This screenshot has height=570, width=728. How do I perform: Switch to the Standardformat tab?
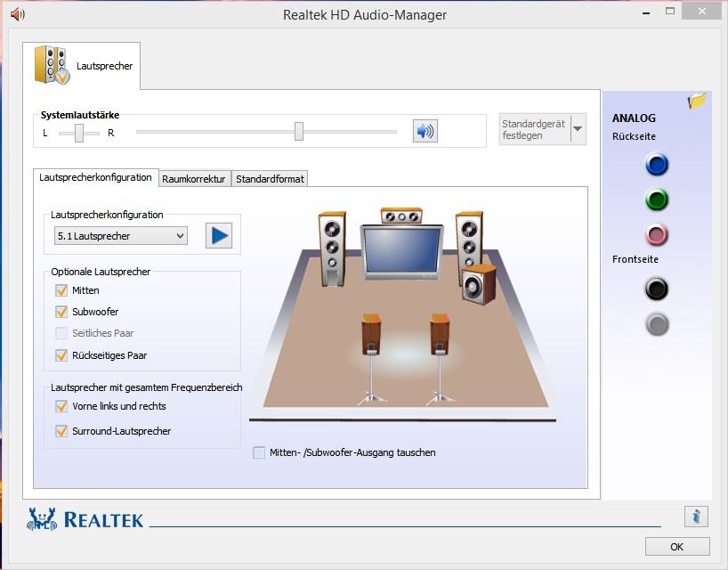coord(270,179)
